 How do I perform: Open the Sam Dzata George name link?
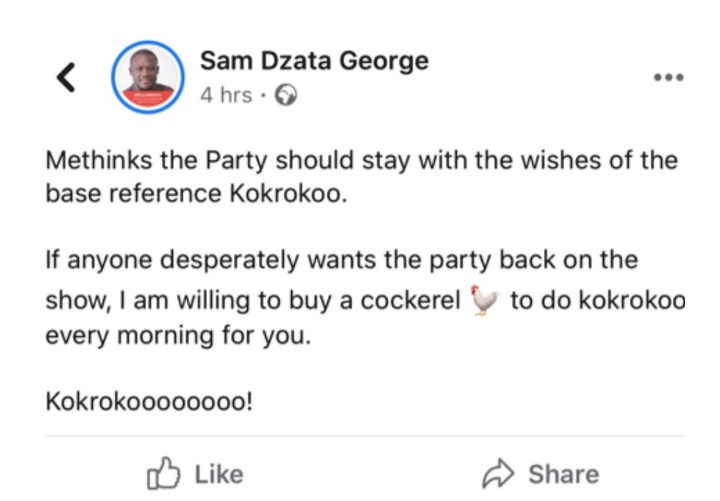pos(314,61)
